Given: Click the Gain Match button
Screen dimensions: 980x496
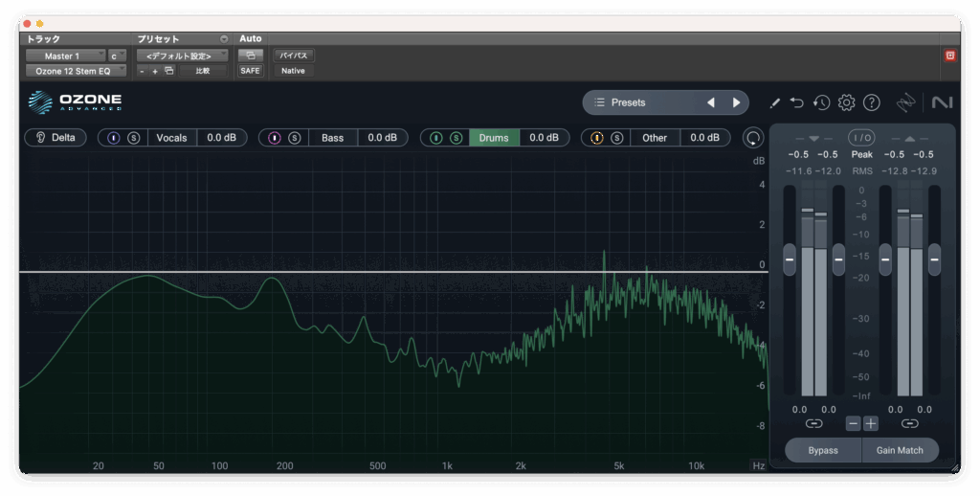Looking at the screenshot, I should coord(899,450).
